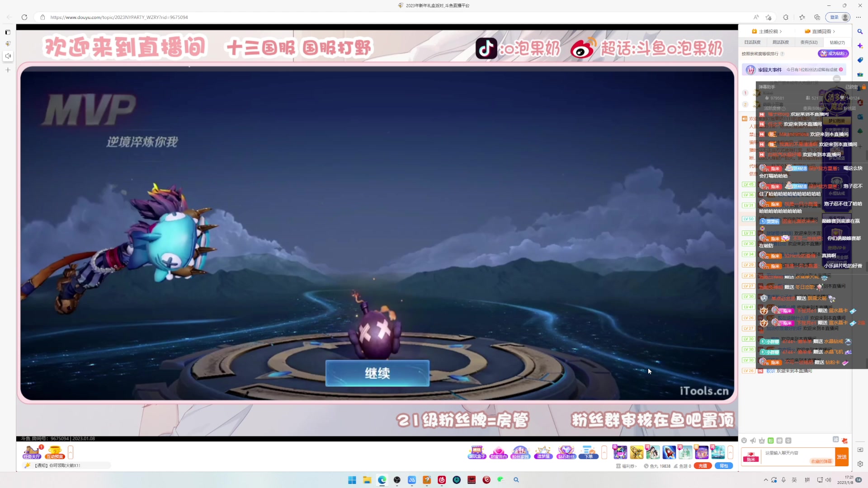Switch to the 周活跃度 tab
This screenshot has height=488, width=868.
pos(781,42)
